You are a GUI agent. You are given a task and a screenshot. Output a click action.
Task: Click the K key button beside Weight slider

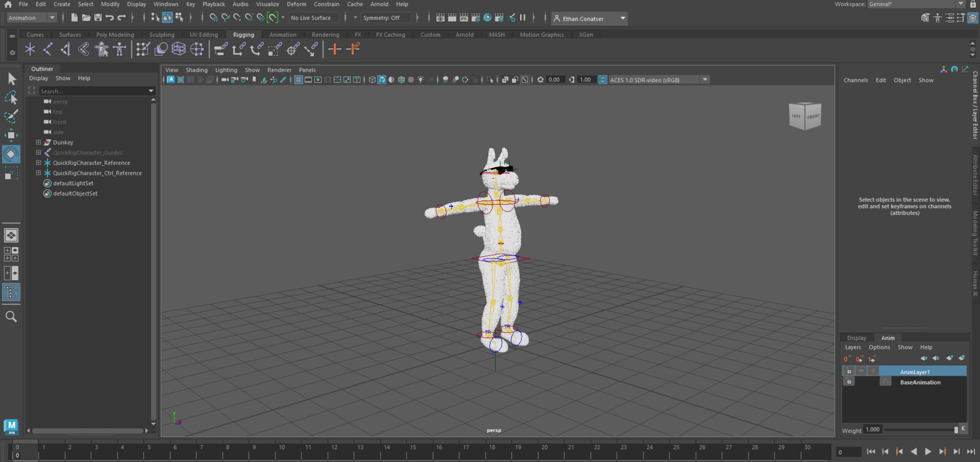[x=963, y=429]
